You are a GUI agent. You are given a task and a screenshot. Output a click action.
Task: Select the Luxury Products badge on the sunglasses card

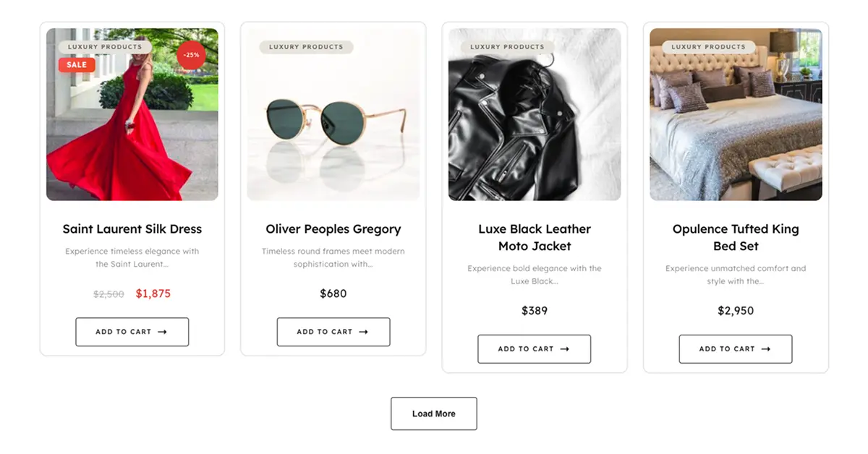point(305,46)
